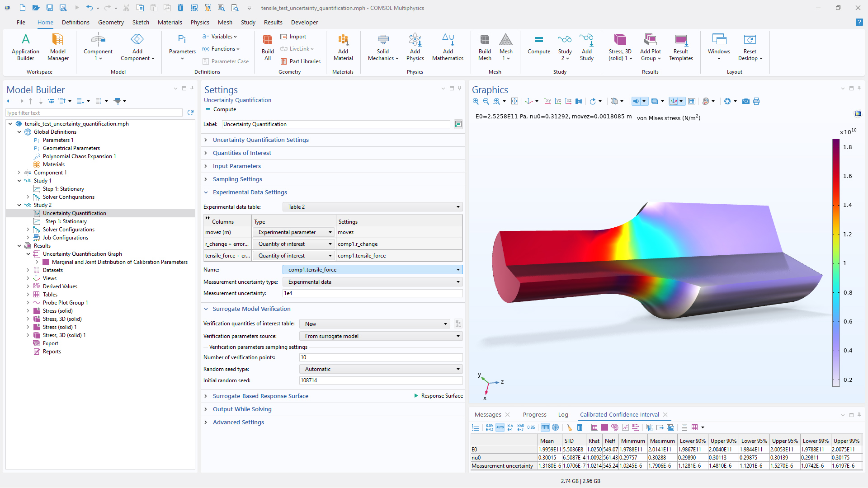Toggle axis orientation display button
868x488 pixels.
point(674,101)
